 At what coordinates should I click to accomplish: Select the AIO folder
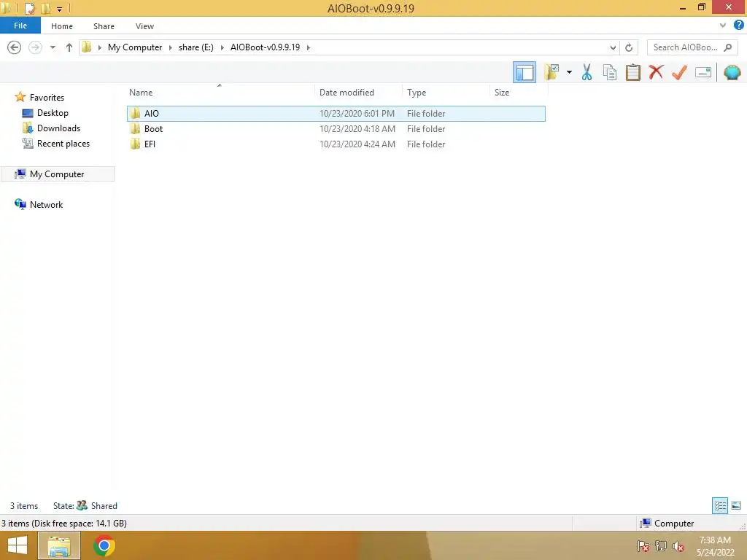pyautogui.click(x=336, y=113)
